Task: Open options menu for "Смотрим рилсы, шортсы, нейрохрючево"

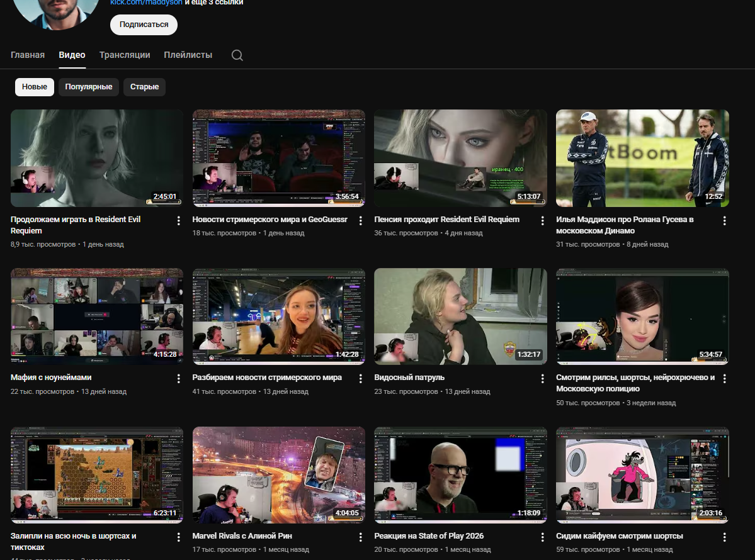Action: pos(725,379)
